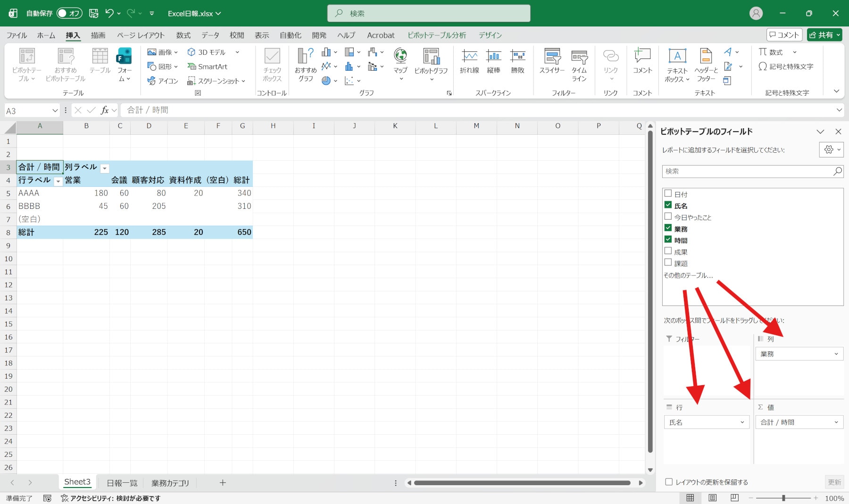Click the Slicer (スライサー) filter icon

(x=552, y=61)
